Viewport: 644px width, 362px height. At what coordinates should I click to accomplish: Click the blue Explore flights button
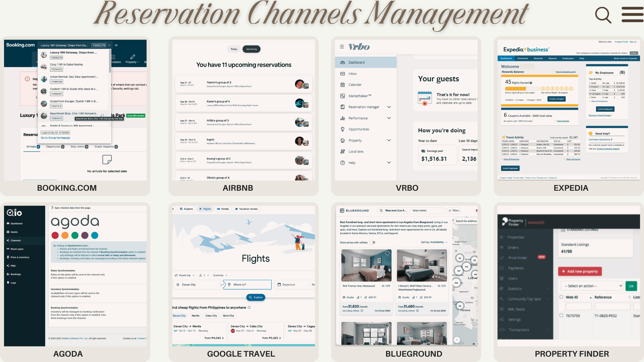pos(256,297)
